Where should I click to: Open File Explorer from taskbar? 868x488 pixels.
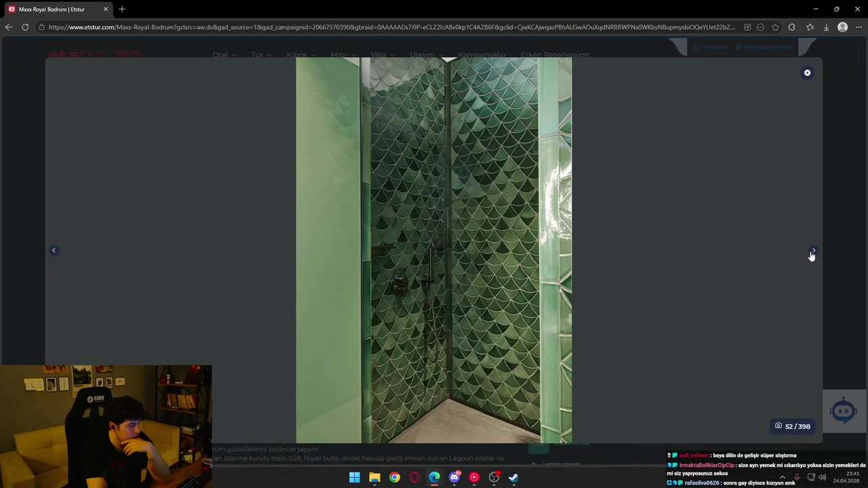pyautogui.click(x=374, y=477)
